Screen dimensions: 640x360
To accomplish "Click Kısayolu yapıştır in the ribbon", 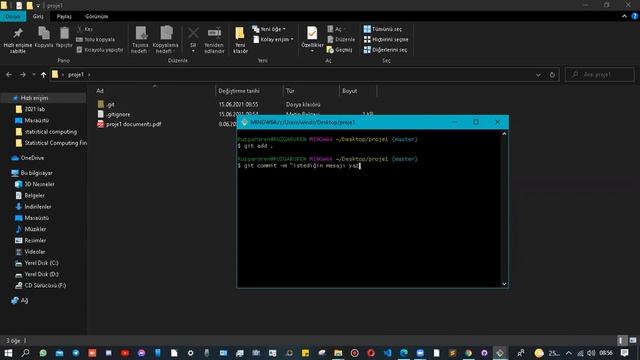I will [x=100, y=50].
